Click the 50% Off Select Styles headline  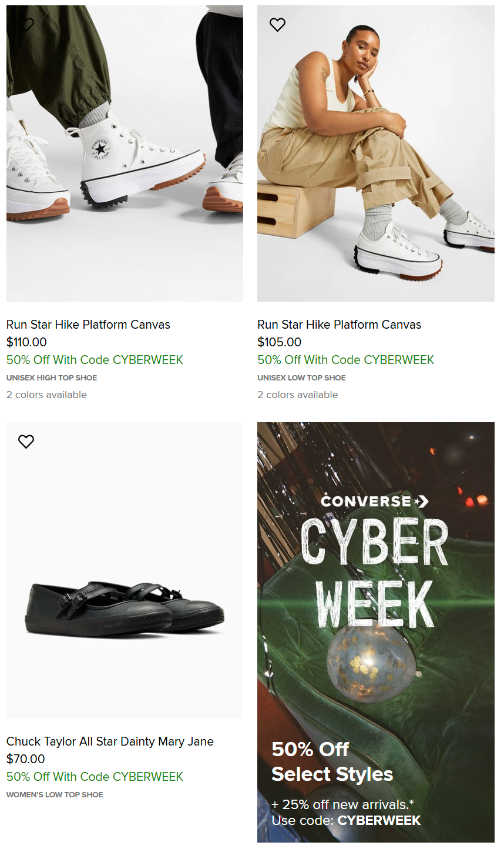click(332, 762)
